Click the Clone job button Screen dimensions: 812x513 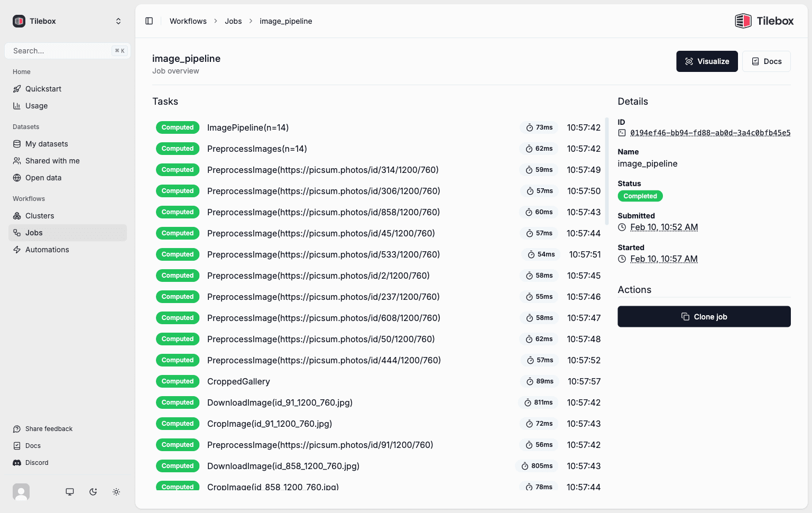pyautogui.click(x=704, y=317)
